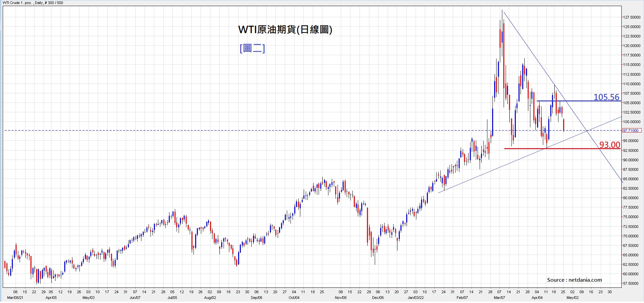
Task: Select the Jan/03/22 date axis marker
Action: [x=415, y=298]
